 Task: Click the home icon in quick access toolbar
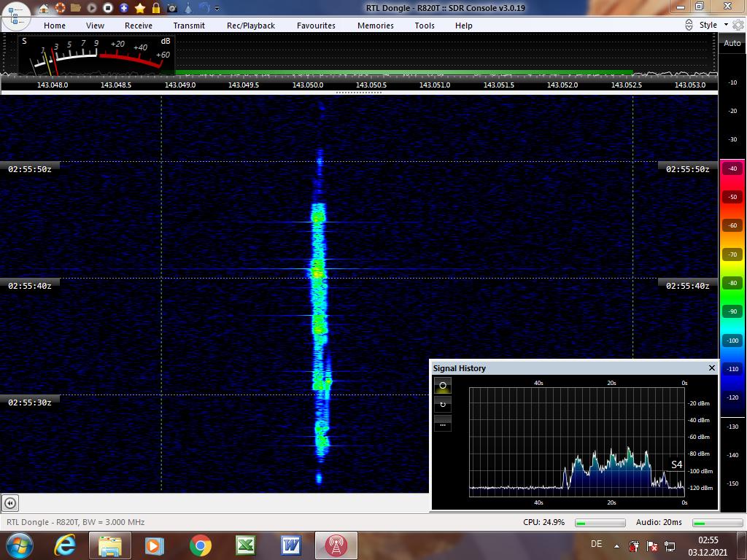(44, 8)
